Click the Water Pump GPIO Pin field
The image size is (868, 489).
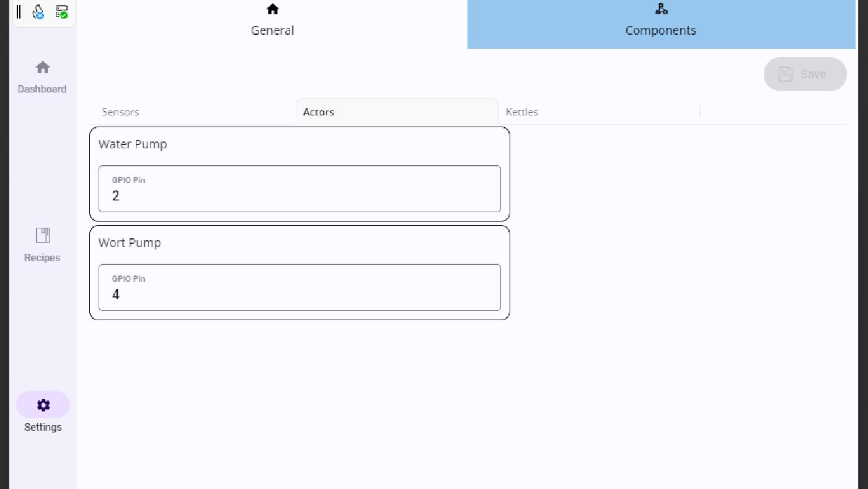pos(299,189)
